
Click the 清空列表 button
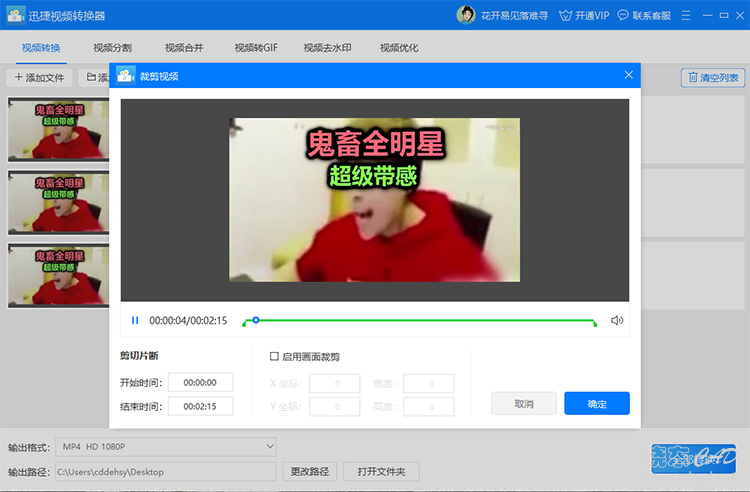tap(713, 77)
